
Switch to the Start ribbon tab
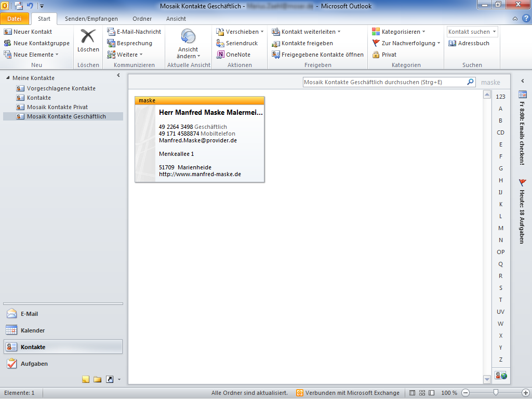pyautogui.click(x=44, y=19)
